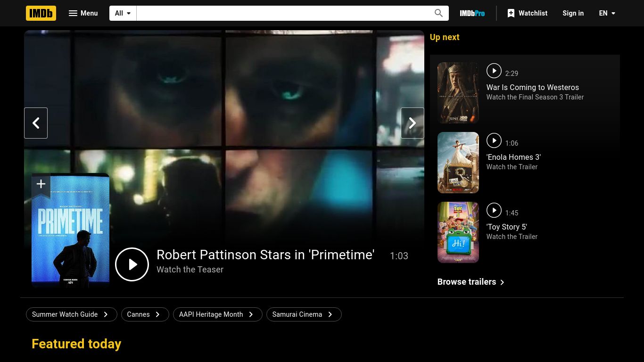
Task: Open the EN language dropdown
Action: [x=607, y=13]
